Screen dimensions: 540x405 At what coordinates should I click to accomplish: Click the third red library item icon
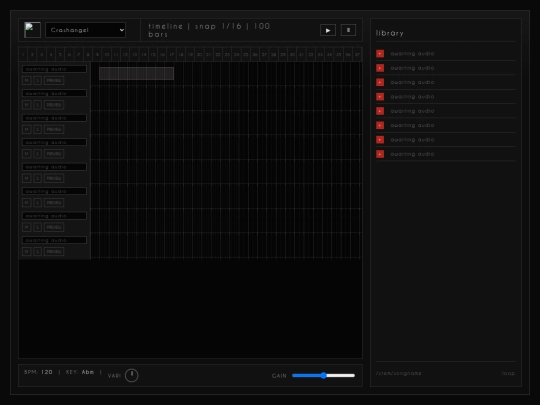click(380, 82)
